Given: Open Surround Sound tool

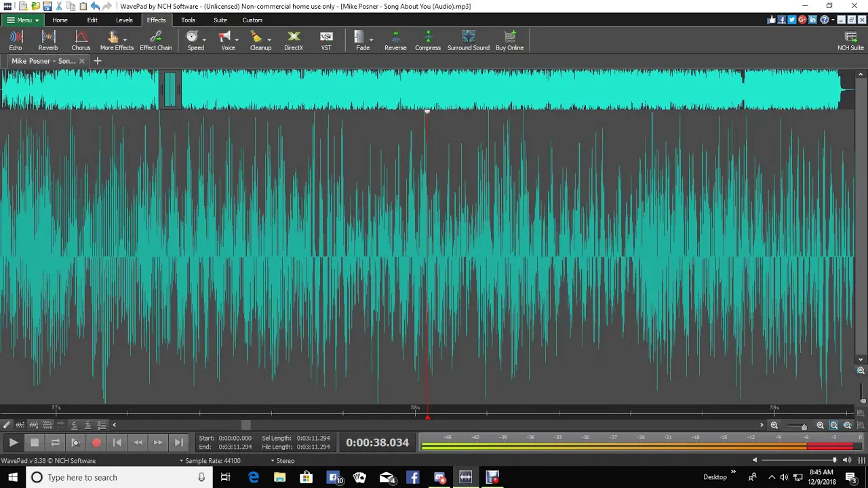Looking at the screenshot, I should pos(469,41).
